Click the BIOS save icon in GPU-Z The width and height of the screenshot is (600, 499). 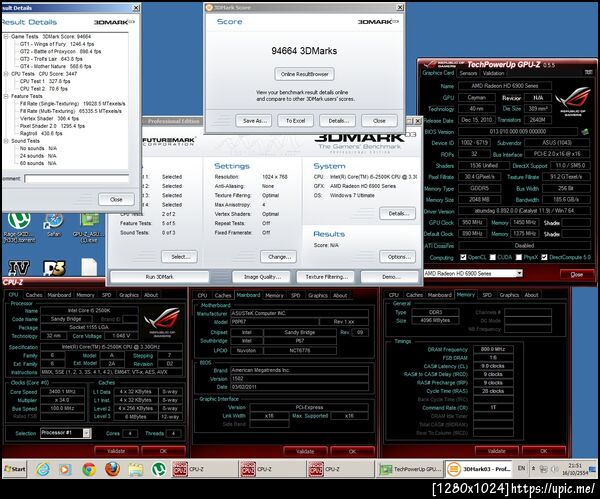click(x=585, y=132)
